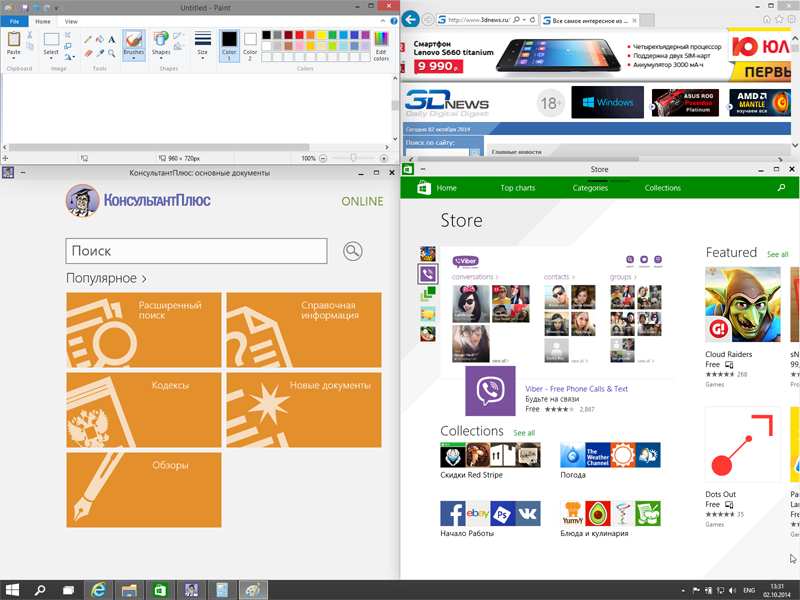The width and height of the screenshot is (800, 600).
Task: Click the Paste clipboard icon
Action: click(x=14, y=39)
